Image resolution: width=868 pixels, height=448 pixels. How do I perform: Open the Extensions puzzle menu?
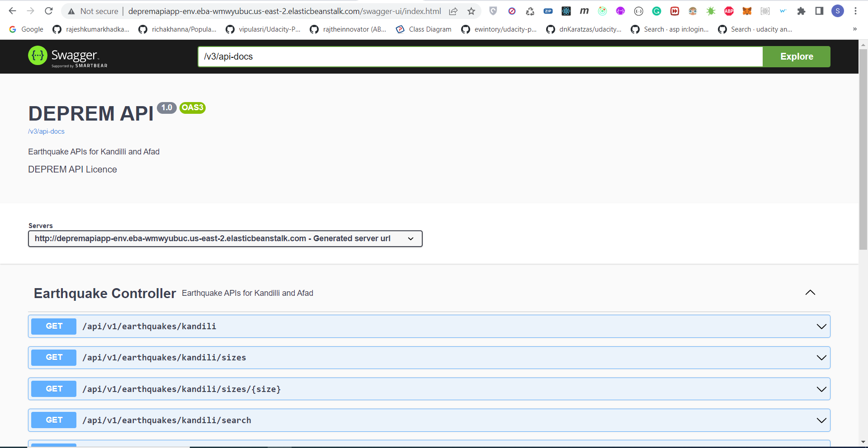(801, 11)
